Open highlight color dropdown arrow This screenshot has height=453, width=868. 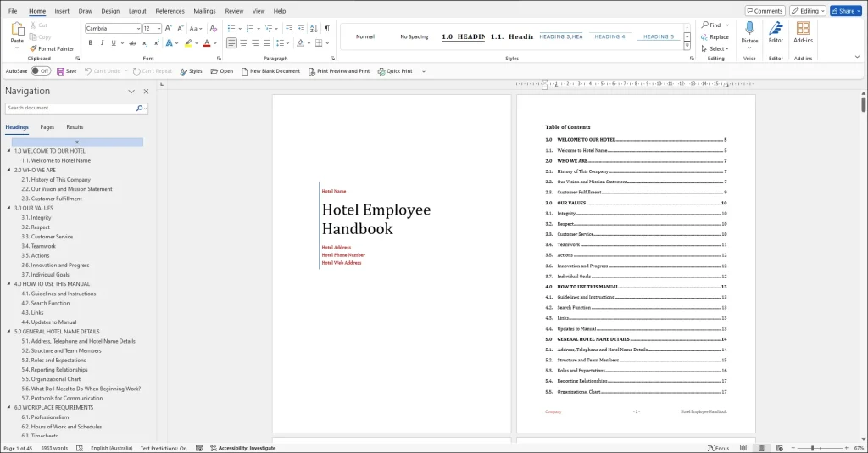pyautogui.click(x=197, y=43)
